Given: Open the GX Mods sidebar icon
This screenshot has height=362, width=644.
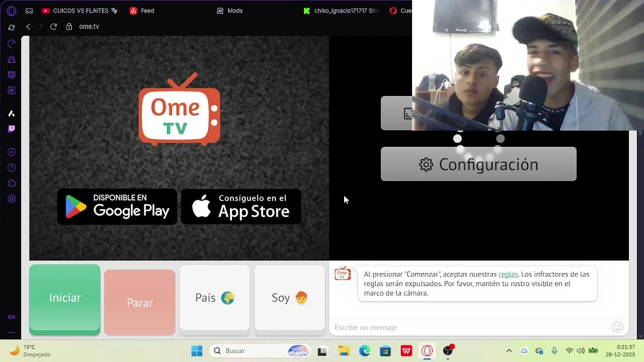Looking at the screenshot, I should point(12,90).
